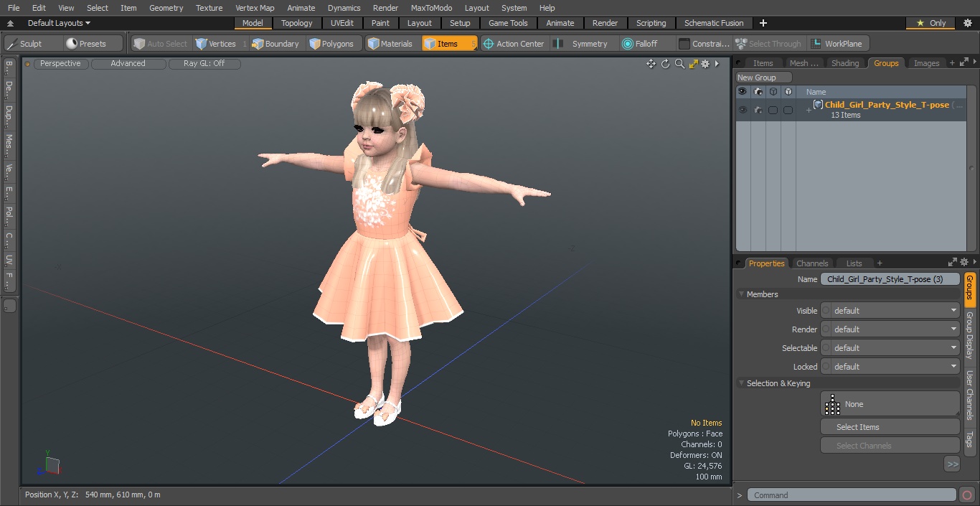This screenshot has height=506, width=980.
Task: Click the Advanced viewport style button
Action: (128, 64)
